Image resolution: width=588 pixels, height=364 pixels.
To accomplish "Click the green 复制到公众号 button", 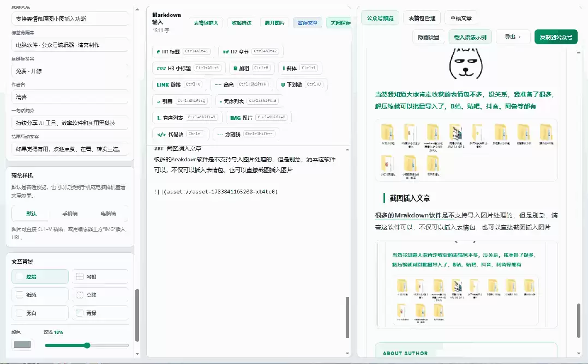I will point(556,37).
